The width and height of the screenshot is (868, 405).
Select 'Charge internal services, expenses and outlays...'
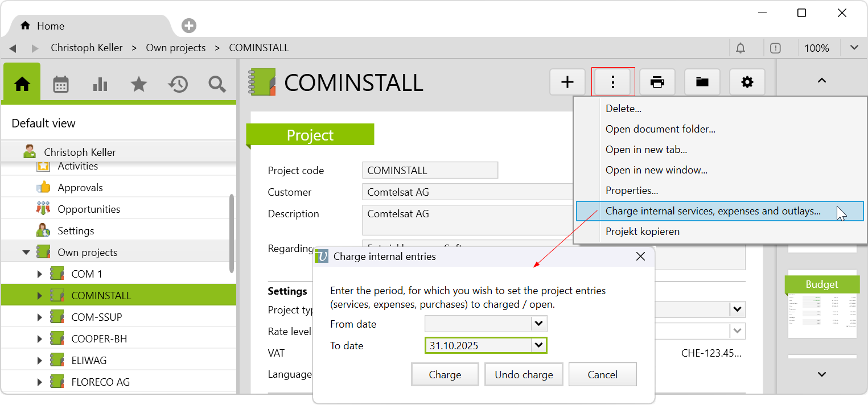713,211
